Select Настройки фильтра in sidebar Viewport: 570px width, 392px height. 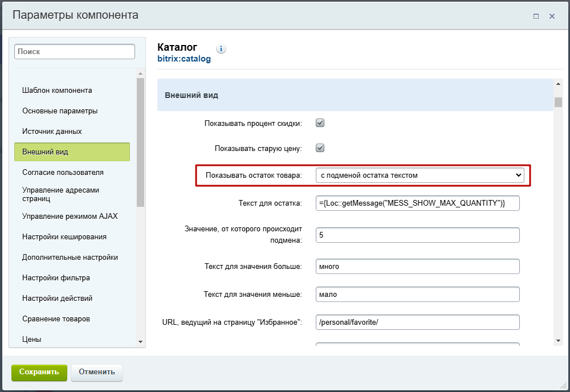click(x=56, y=278)
